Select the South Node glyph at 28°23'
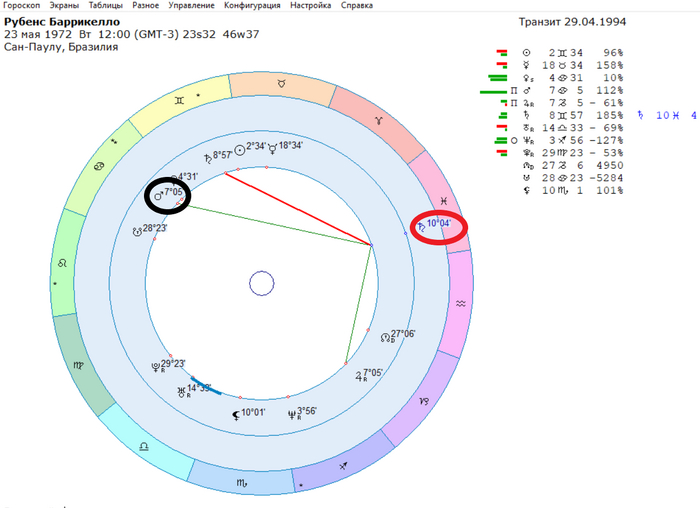This screenshot has height=508, width=700. [x=137, y=231]
